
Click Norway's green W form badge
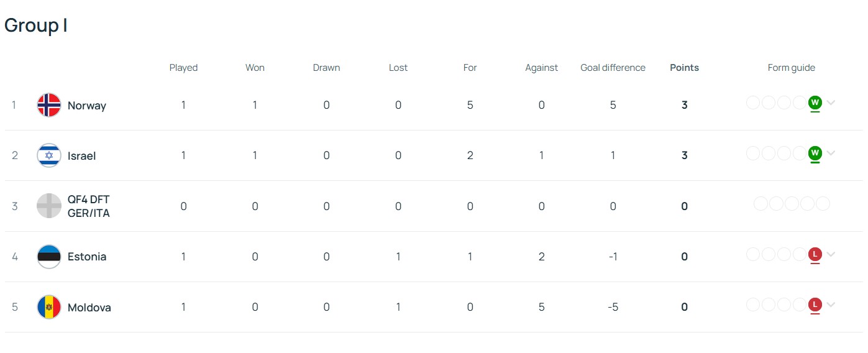[815, 102]
